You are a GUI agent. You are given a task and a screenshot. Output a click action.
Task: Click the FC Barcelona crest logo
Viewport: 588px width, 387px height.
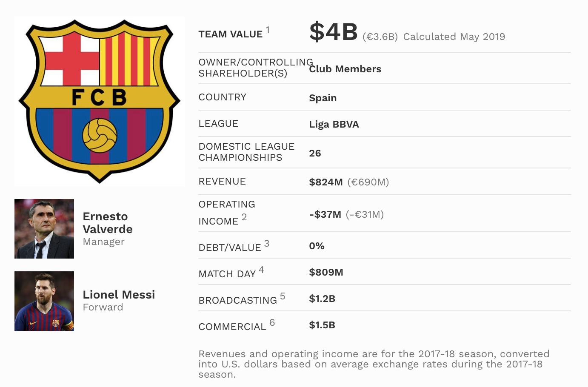[100, 101]
